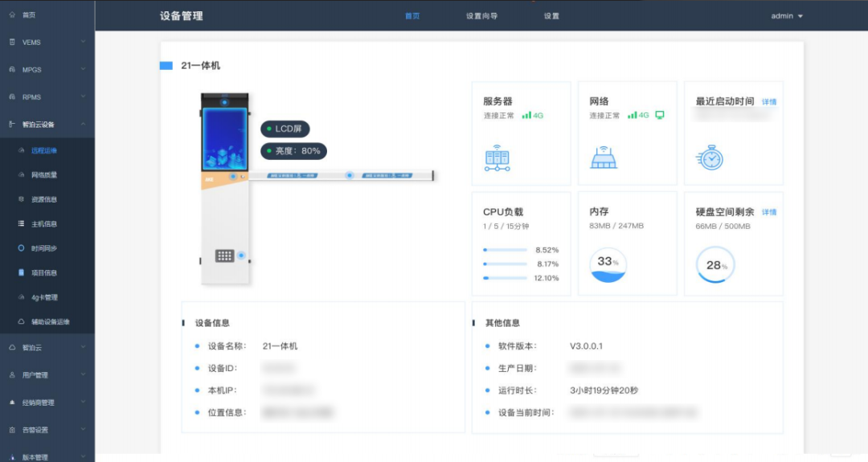Screen dimensions: 868x462
Task: Expand the RPMS menu chevron
Action: pyautogui.click(x=83, y=96)
